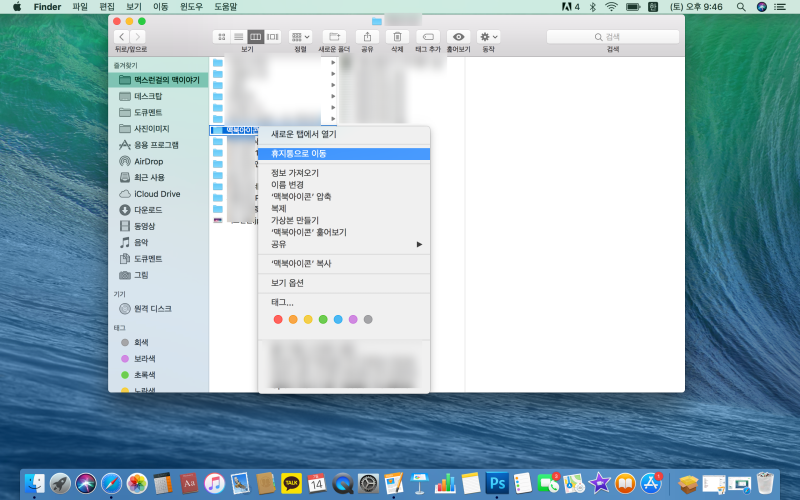The height and width of the screenshot is (500, 800).
Task: Switch to list view mode
Action: [x=238, y=37]
